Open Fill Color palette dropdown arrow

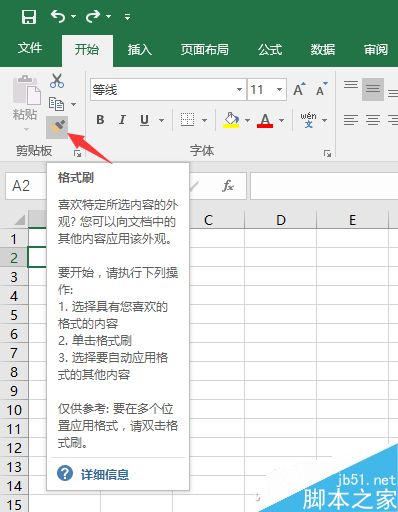(x=247, y=120)
